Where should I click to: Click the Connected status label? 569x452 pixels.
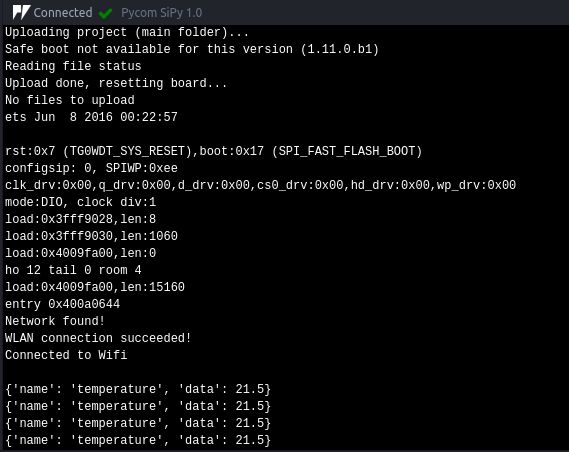coord(63,13)
